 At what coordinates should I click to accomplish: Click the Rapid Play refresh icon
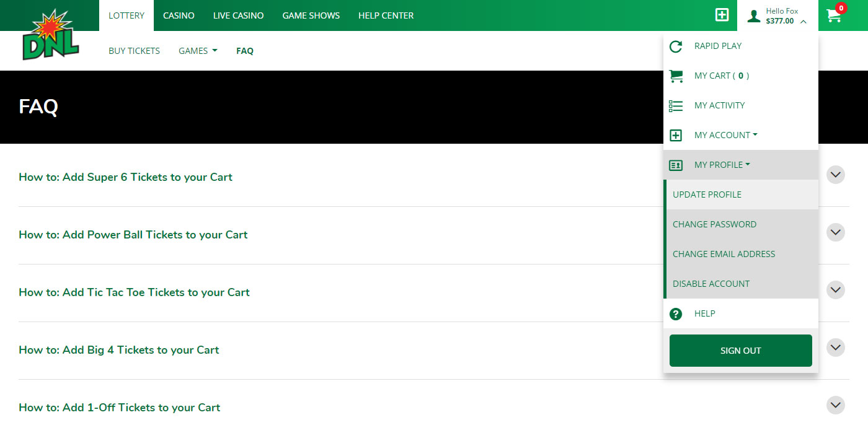pos(676,46)
